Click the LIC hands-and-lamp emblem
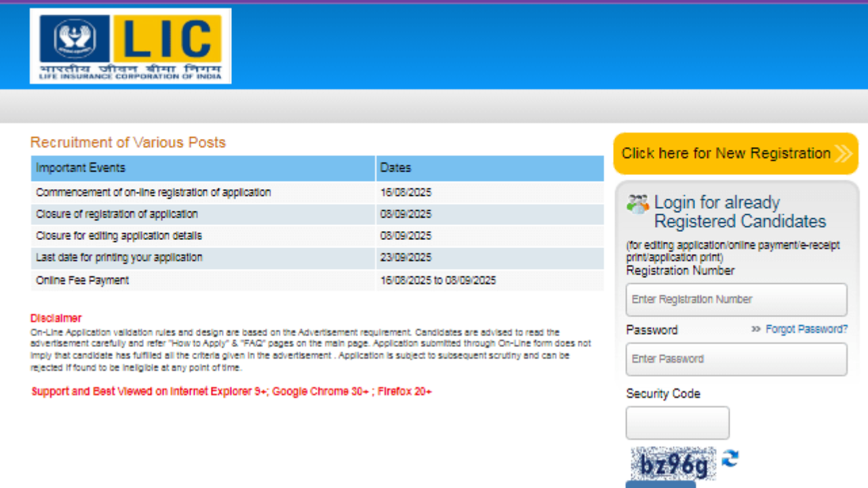868x488 pixels. 75,39
